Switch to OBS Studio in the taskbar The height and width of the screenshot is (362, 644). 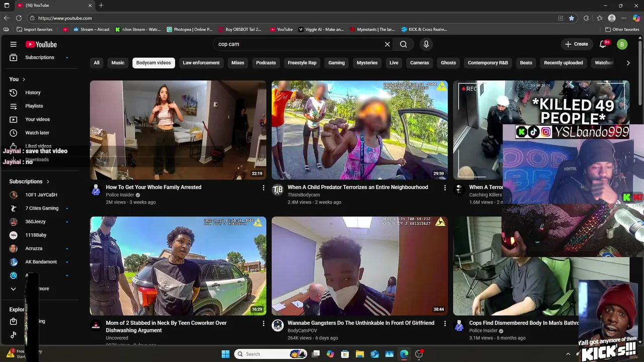pos(419,354)
